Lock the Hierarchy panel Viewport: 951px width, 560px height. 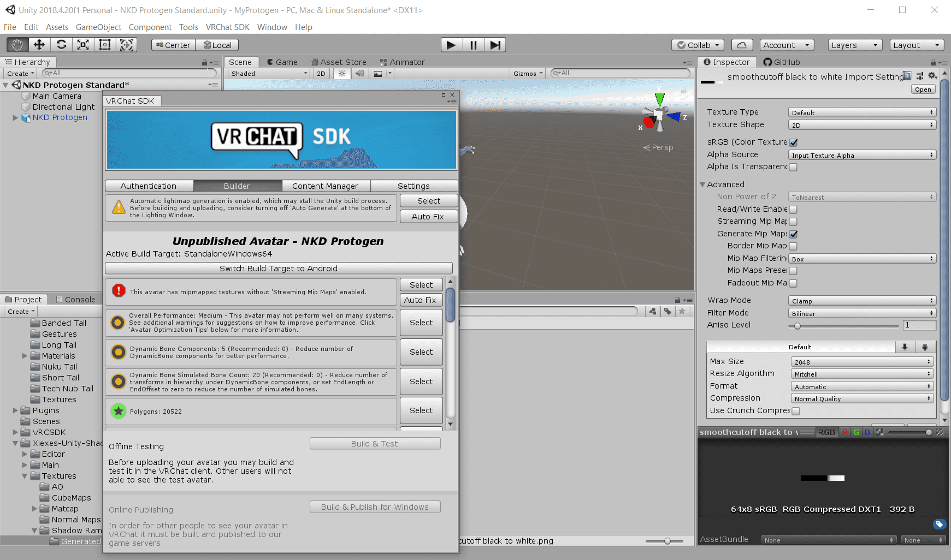(x=204, y=63)
